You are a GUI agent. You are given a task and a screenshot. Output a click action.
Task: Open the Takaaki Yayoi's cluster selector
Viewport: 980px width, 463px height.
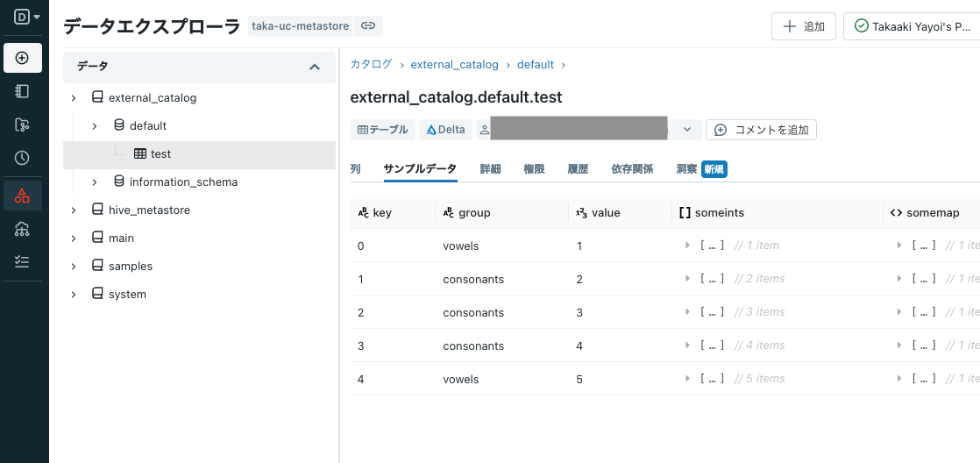912,26
